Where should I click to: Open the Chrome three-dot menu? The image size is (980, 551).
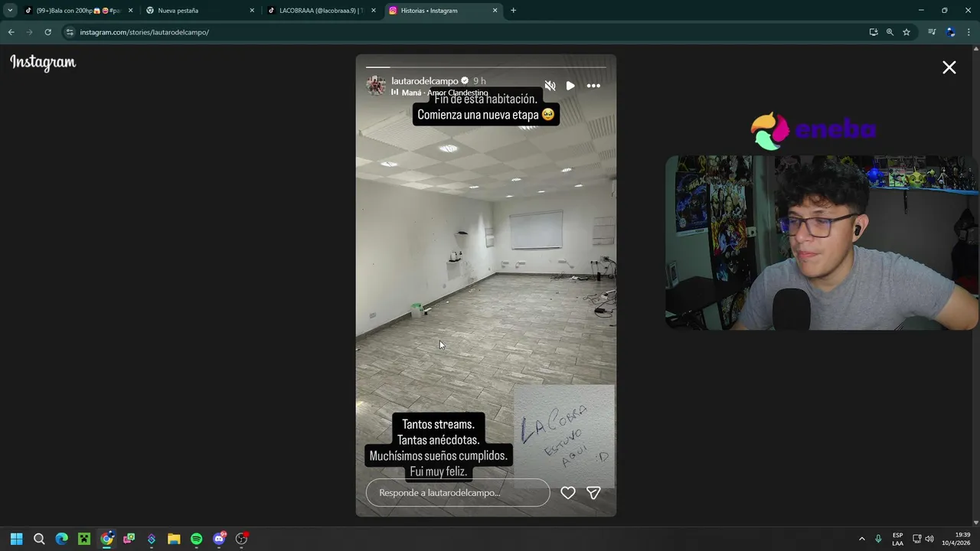point(969,32)
